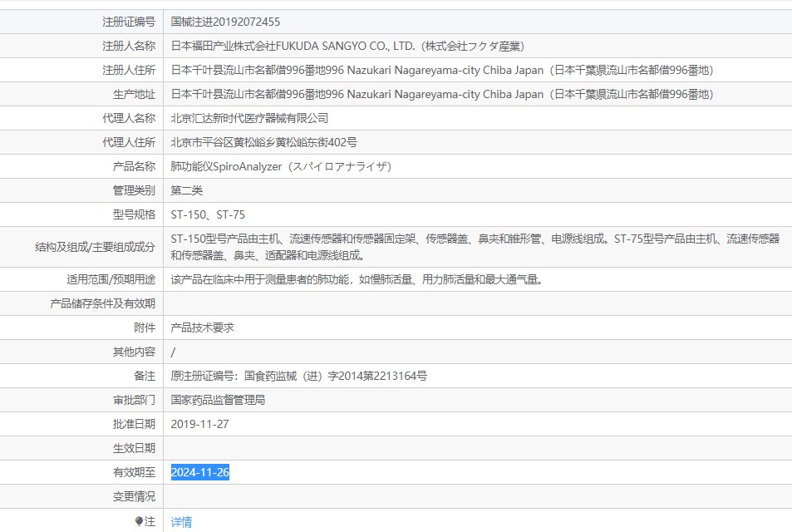Image resolution: width=792 pixels, height=532 pixels.
Task: Click the 代理人名称 label
Action: tap(129, 118)
